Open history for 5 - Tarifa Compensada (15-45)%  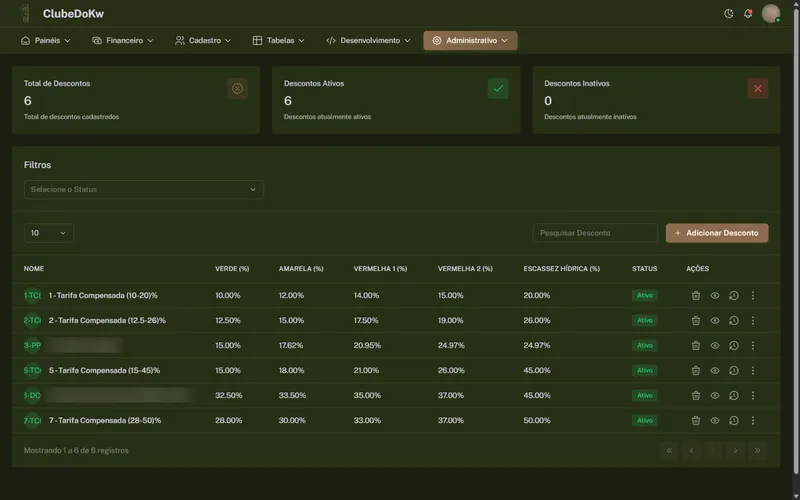(x=734, y=370)
